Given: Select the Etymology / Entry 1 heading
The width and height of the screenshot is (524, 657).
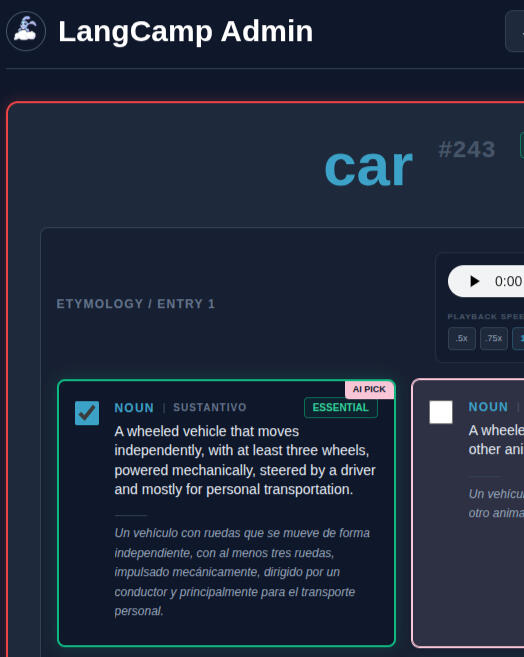Looking at the screenshot, I should (x=136, y=304).
